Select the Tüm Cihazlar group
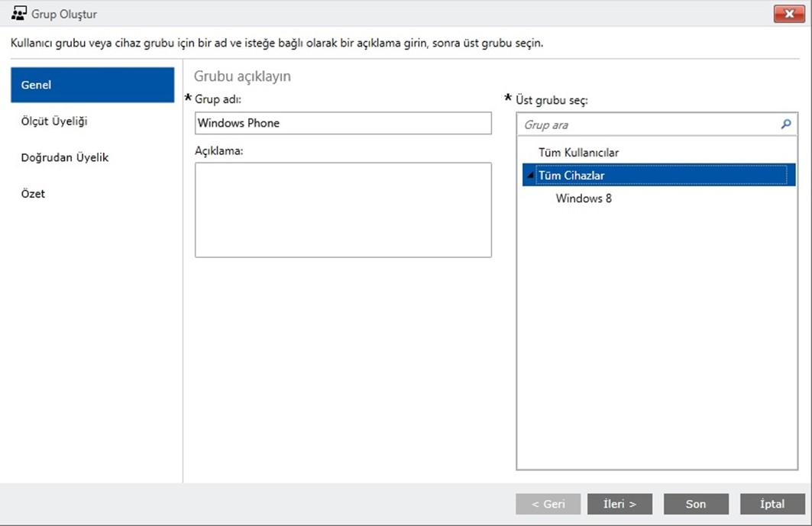The width and height of the screenshot is (812, 526). coord(658,176)
